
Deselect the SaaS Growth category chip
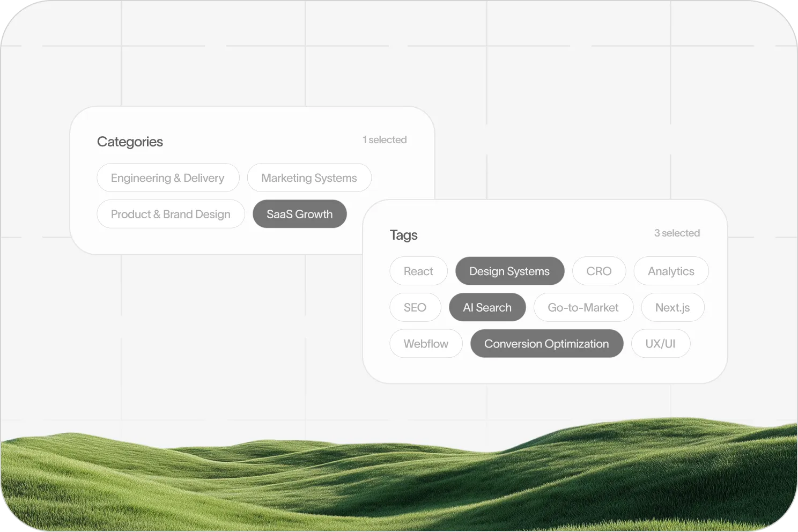(x=299, y=214)
